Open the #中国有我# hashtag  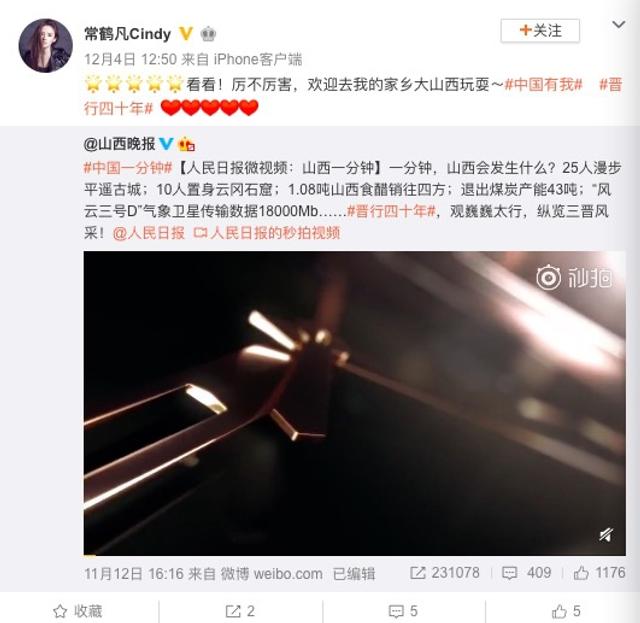[x=543, y=85]
